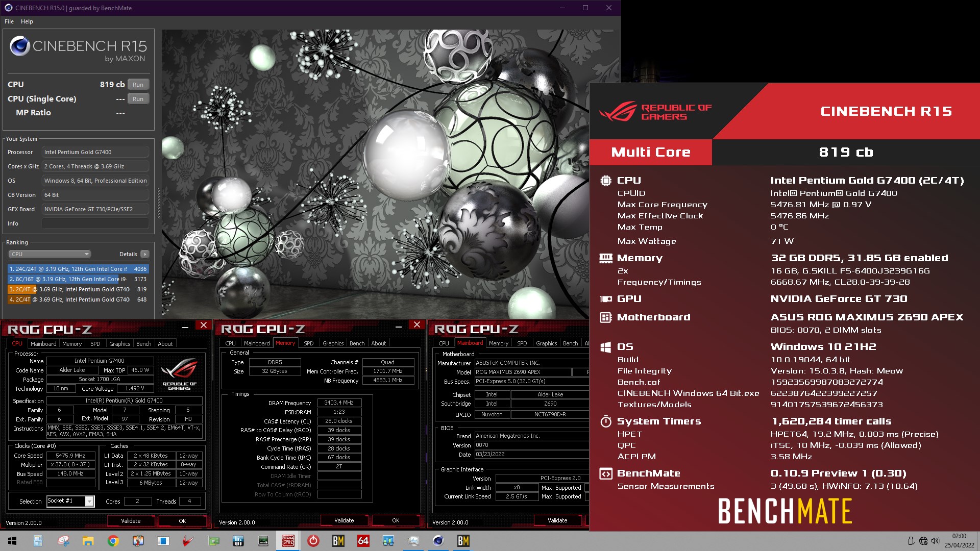The image size is (980, 551).
Task: Open Mainboard tab in Memory CPU-Z window
Action: tap(257, 343)
